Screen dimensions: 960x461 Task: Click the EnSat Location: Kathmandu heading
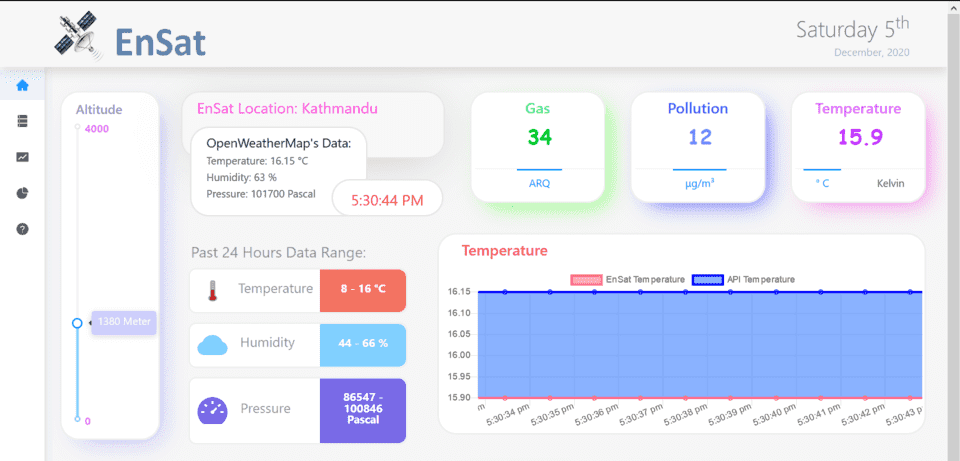click(x=287, y=108)
